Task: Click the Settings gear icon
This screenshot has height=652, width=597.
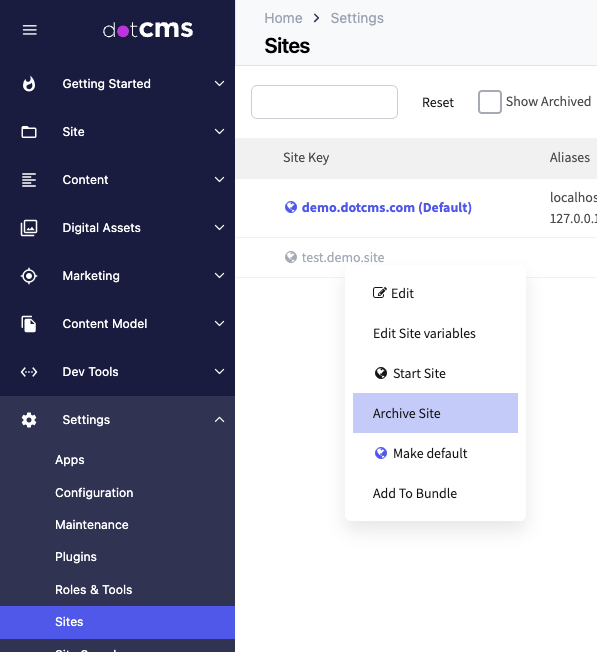Action: tap(29, 420)
